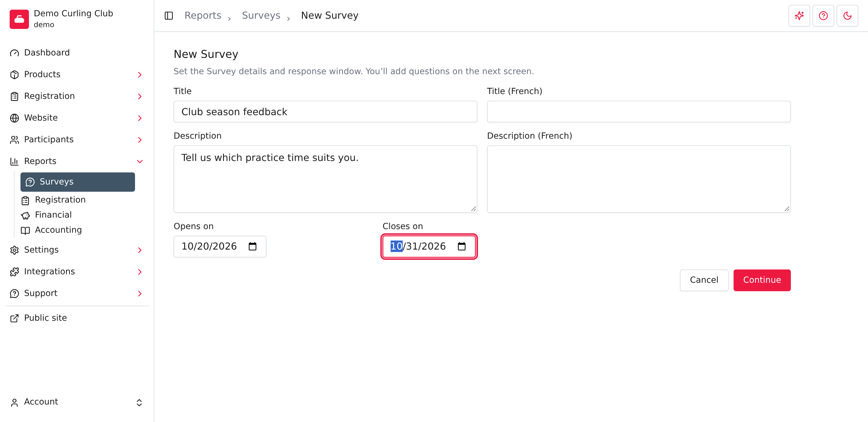Image resolution: width=868 pixels, height=422 pixels.
Task: Select the year in Opens on date
Action: pyautogui.click(x=225, y=246)
